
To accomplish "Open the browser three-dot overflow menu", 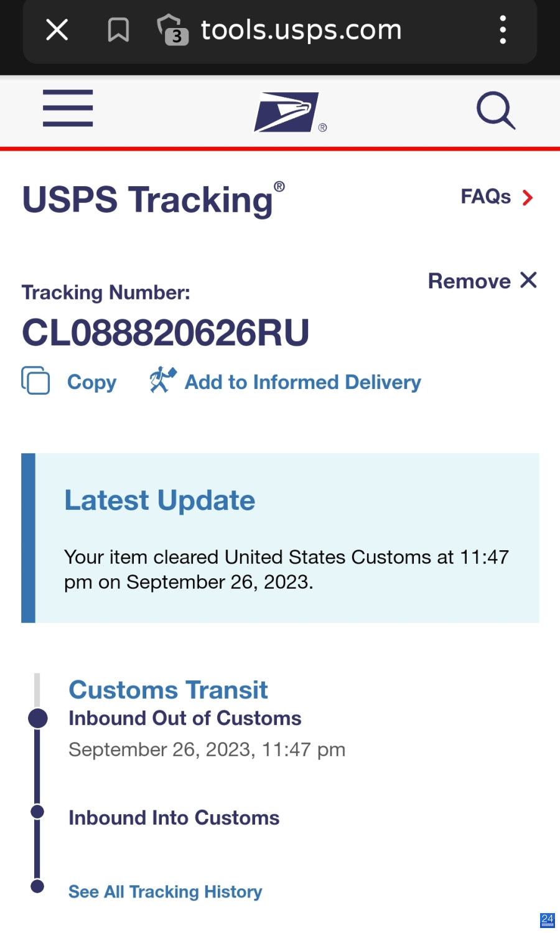I will (503, 29).
